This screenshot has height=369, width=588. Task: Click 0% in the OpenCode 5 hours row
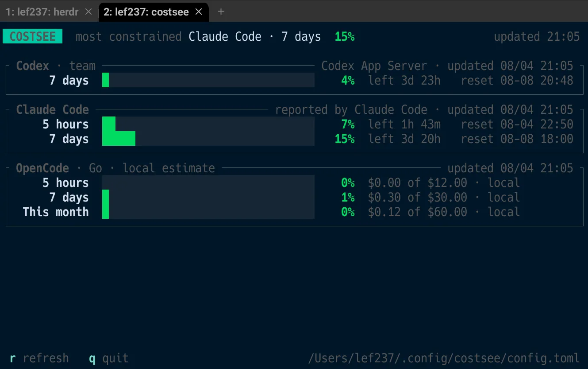click(348, 183)
